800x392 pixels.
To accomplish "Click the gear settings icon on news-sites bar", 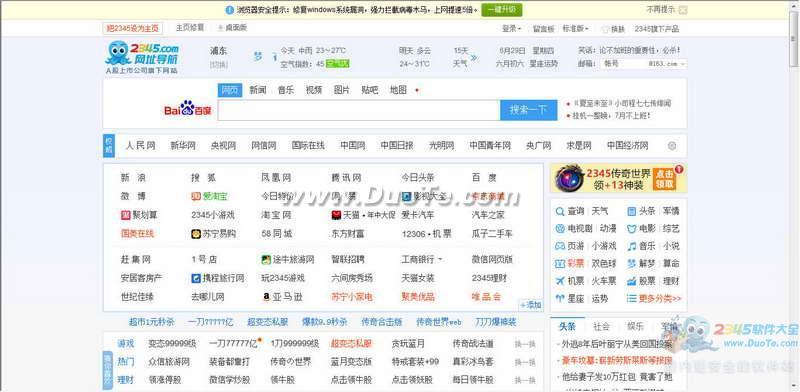I will click(672, 146).
